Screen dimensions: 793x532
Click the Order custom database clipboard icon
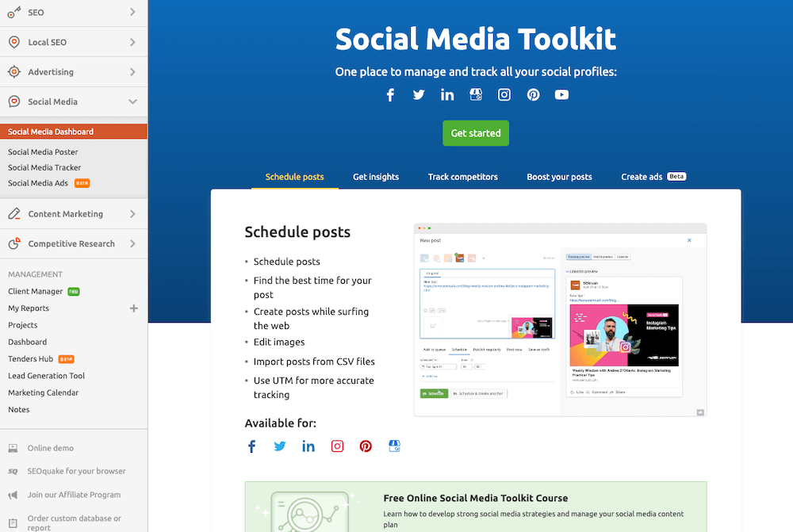coord(13,523)
